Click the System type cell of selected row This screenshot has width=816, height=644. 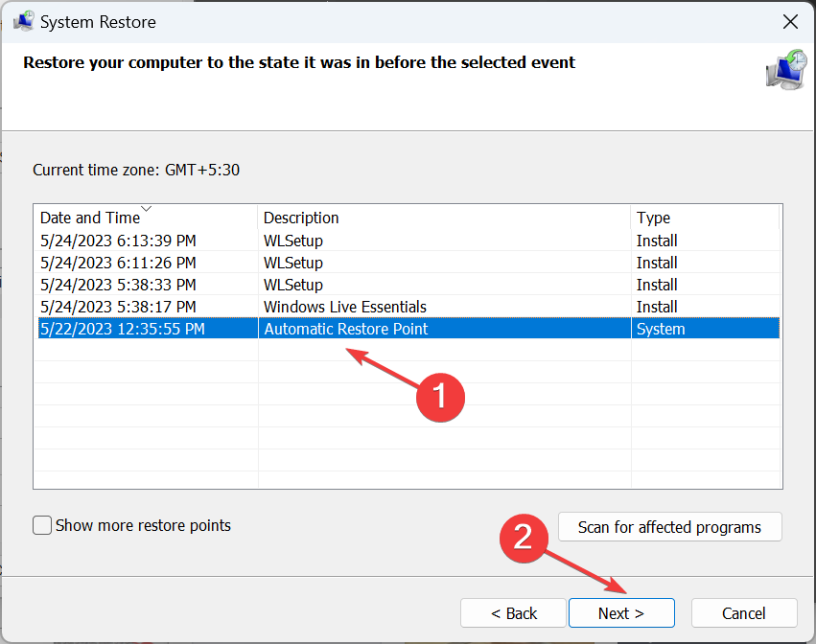(x=661, y=329)
